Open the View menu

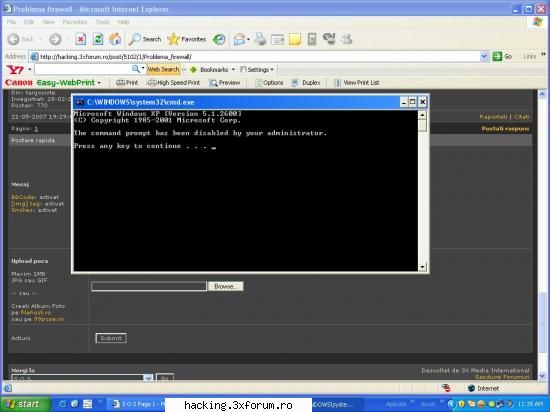(x=48, y=22)
